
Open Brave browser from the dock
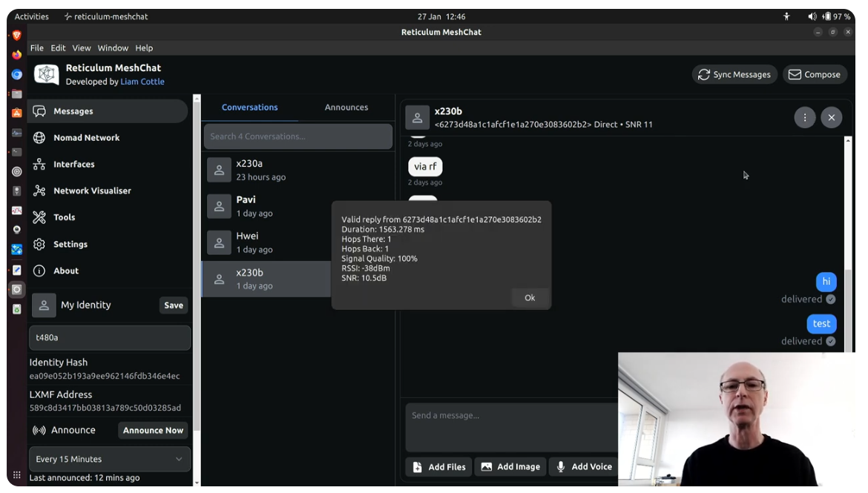tap(16, 36)
